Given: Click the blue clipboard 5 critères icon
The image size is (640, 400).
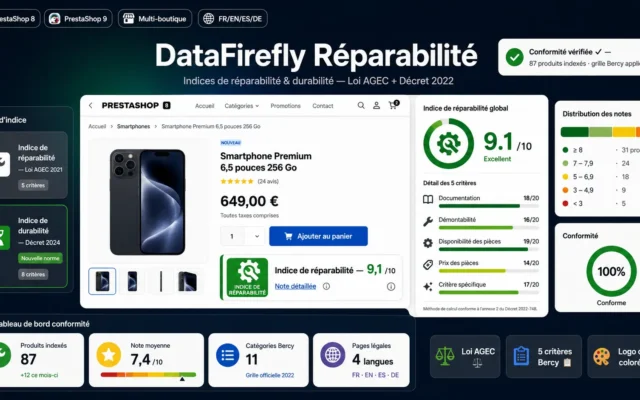Looking at the screenshot, I should tap(521, 356).
